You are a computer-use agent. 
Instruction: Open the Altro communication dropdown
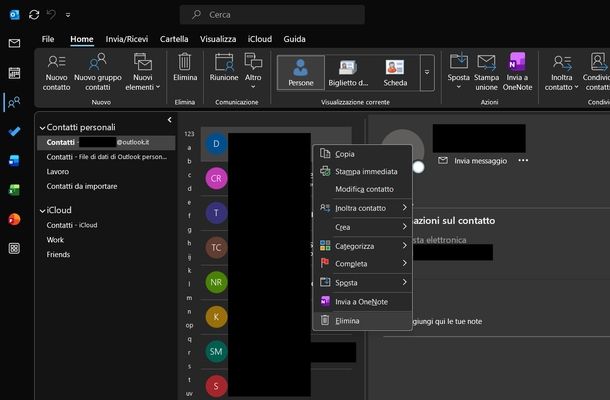click(253, 72)
